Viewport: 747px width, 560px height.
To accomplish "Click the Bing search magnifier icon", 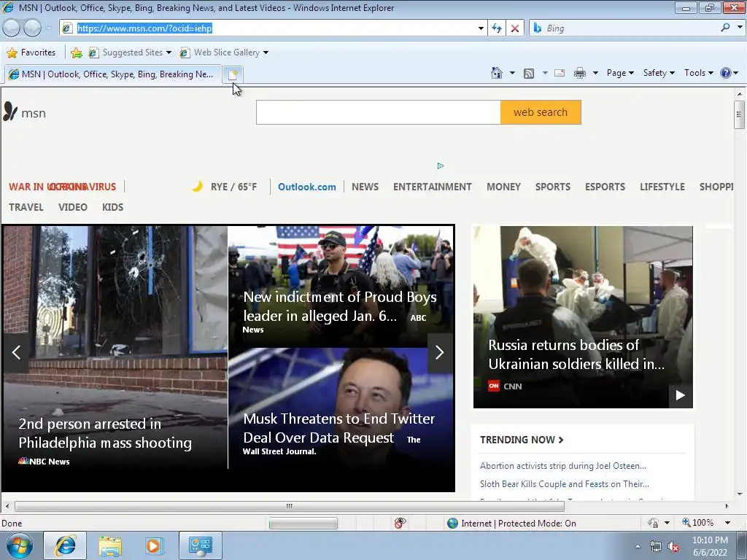I will pos(725,28).
